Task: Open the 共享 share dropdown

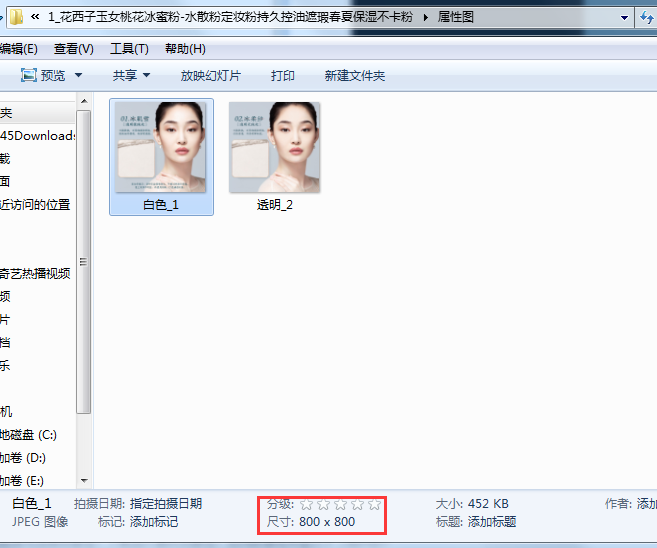Action: [131, 75]
